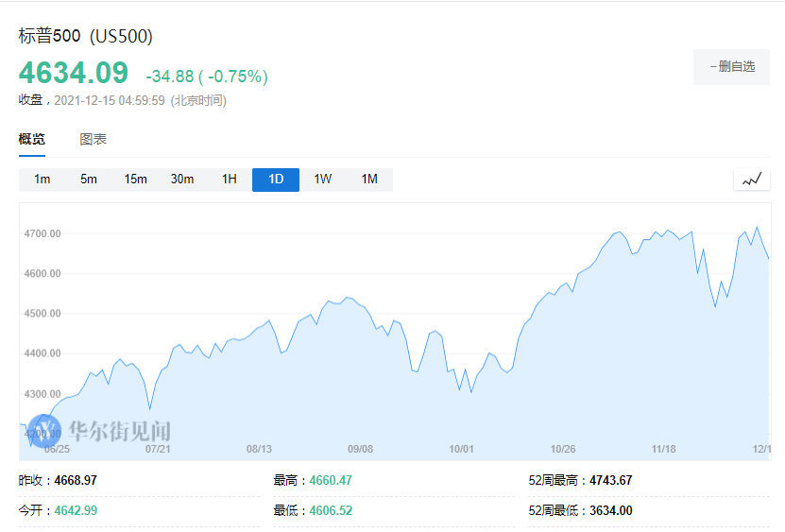This screenshot has height=532, width=785.
Task: Click the 标普500 (US500) title
Action: coord(86,36)
